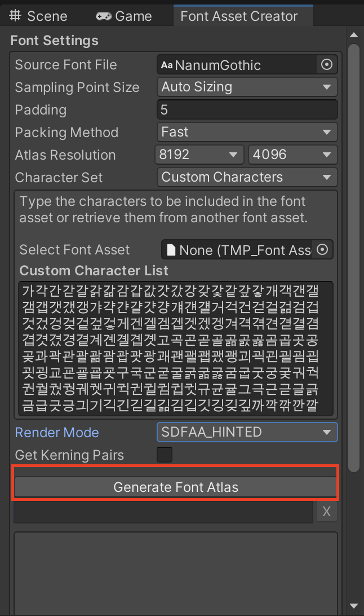Open atlas height 4096 dropdown

[292, 155]
